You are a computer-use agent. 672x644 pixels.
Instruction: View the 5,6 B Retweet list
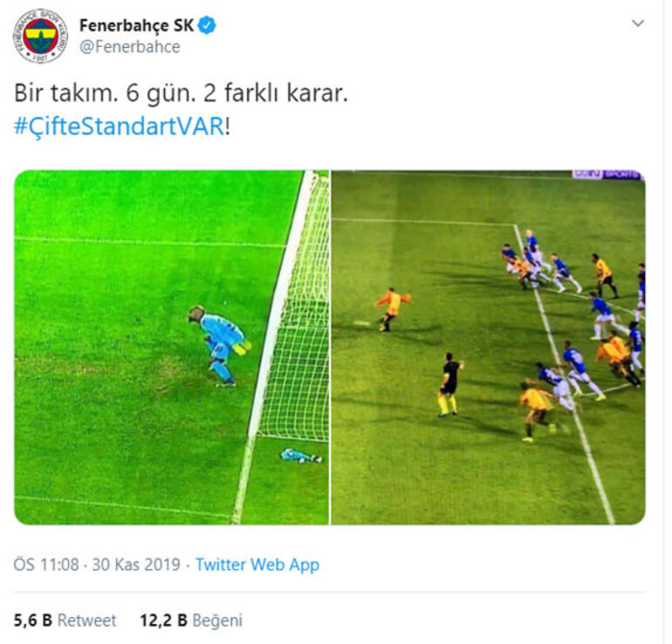point(65,620)
